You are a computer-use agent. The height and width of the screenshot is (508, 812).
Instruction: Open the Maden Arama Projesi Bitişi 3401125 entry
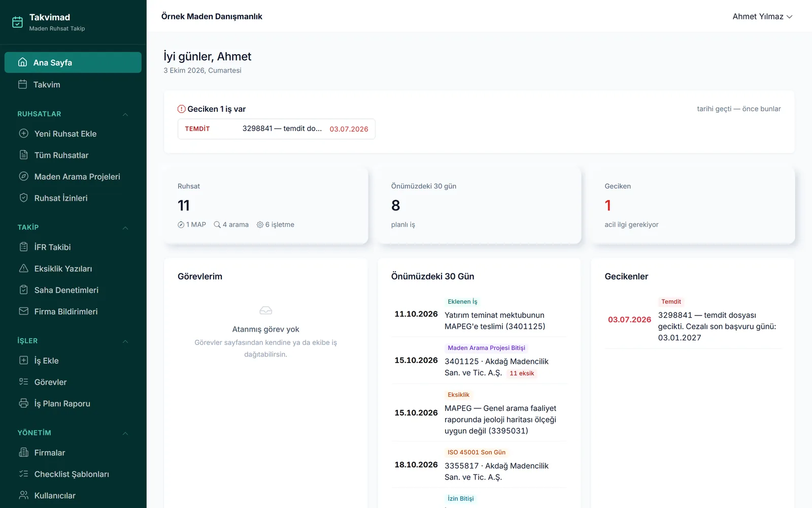click(x=479, y=361)
